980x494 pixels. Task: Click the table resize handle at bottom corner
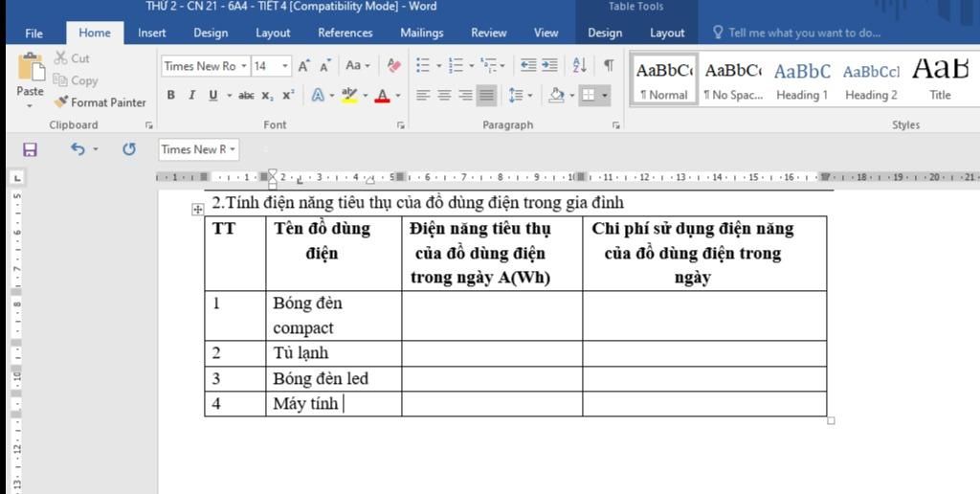tap(831, 421)
